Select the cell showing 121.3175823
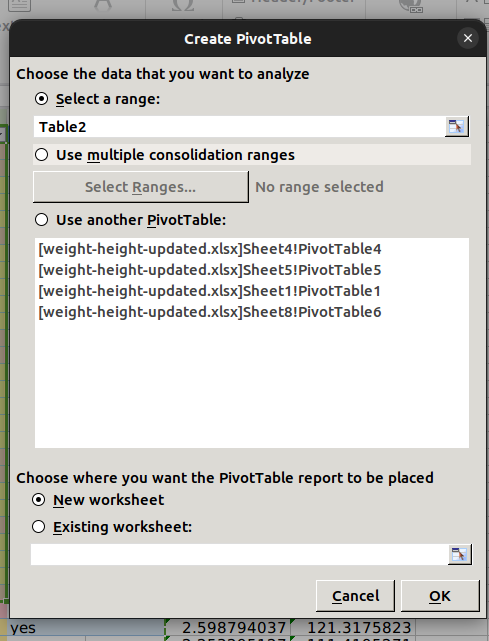489x641 pixels. [x=353, y=628]
